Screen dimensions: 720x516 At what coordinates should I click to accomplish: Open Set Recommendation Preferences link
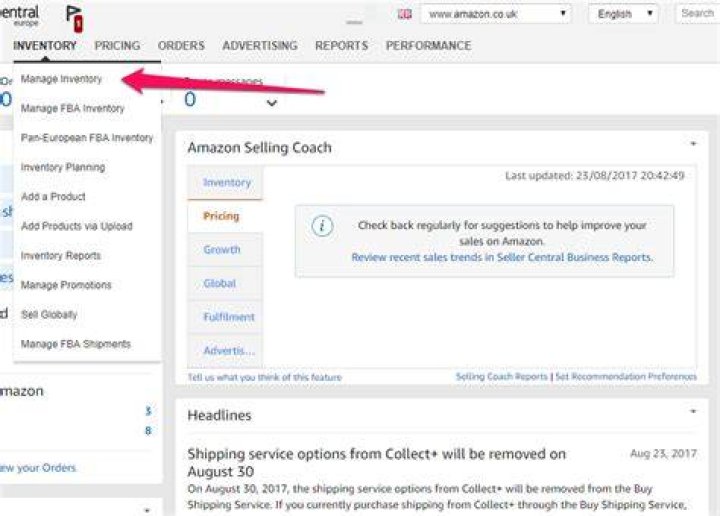coord(626,377)
